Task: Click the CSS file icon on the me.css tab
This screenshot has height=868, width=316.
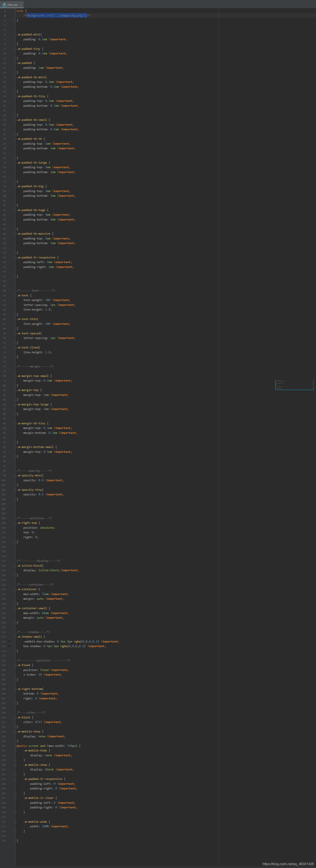Action: click(4, 5)
